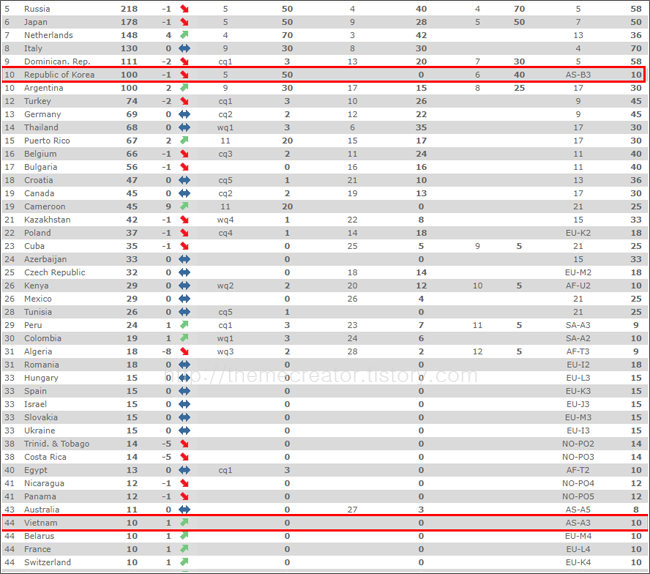Click the EU-K4 code in Switzerland row
This screenshot has height=574, width=650.
[x=578, y=562]
